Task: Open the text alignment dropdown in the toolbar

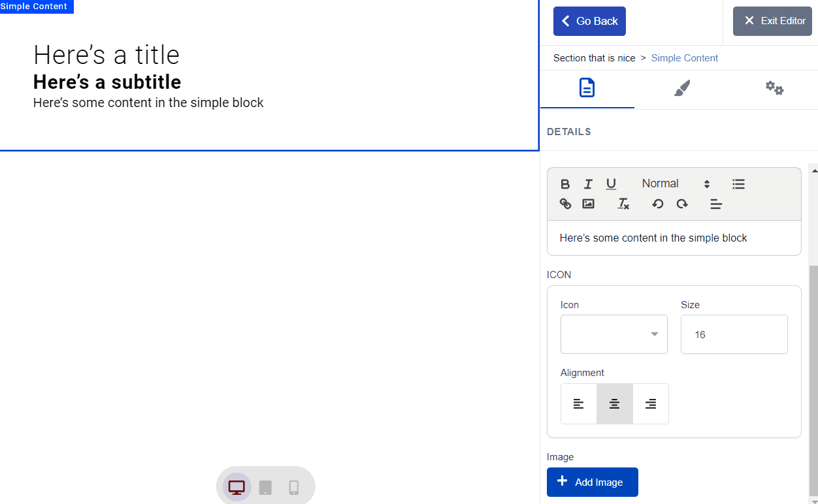Action: point(716,204)
